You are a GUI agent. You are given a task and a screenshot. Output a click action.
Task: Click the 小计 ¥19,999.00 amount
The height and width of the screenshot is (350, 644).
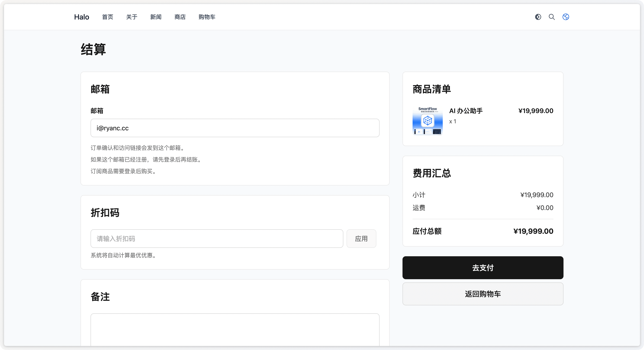pos(537,195)
